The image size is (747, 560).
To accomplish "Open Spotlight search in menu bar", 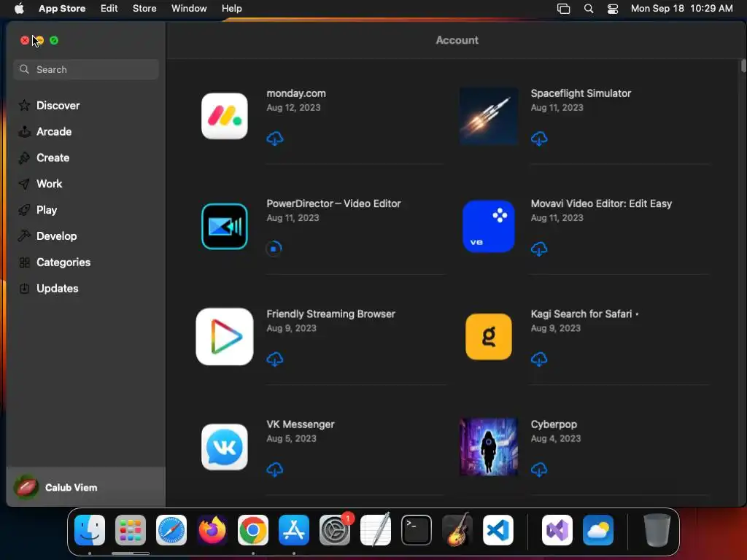I will point(589,9).
